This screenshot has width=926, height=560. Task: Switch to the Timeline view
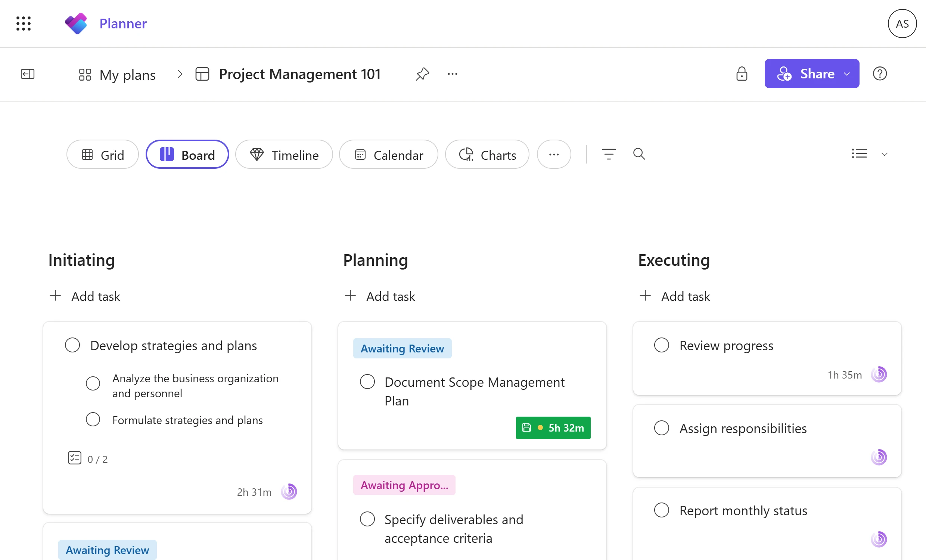(284, 155)
